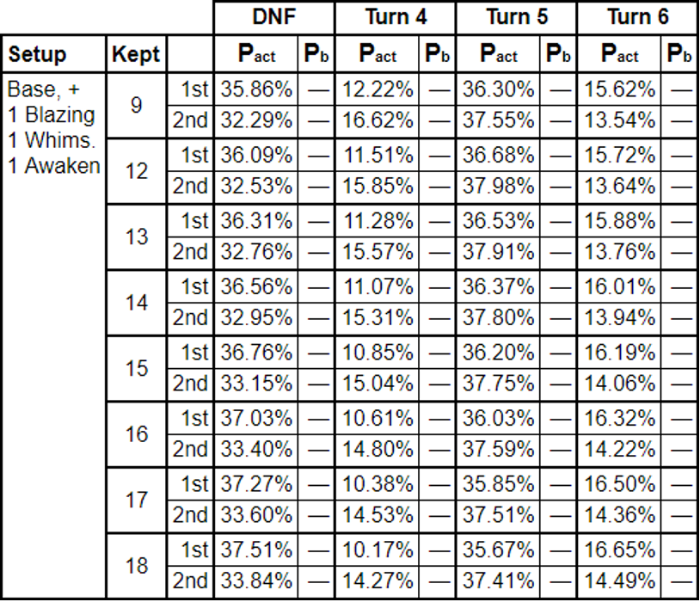This screenshot has width=700, height=602.
Task: Select the cell showing 16.62%
Action: pyautogui.click(x=377, y=121)
